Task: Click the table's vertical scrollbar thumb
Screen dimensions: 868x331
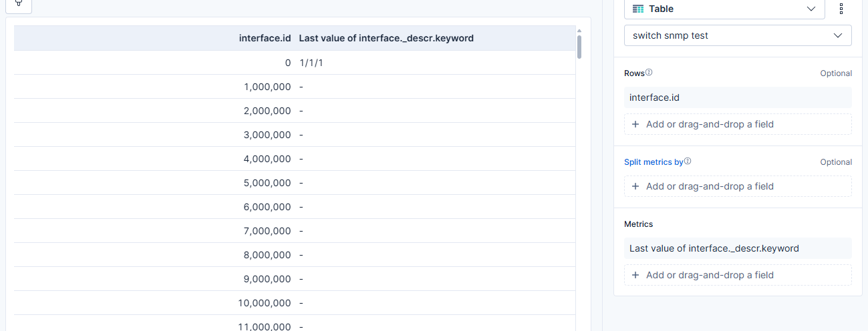Action: point(579,47)
